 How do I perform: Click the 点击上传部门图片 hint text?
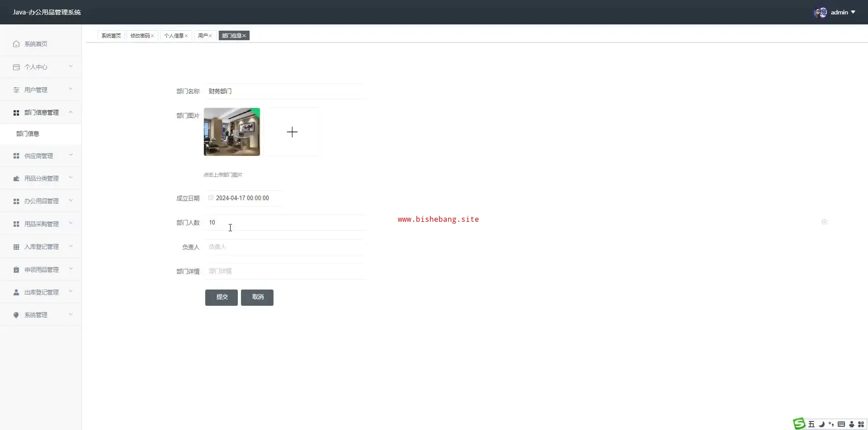click(223, 175)
